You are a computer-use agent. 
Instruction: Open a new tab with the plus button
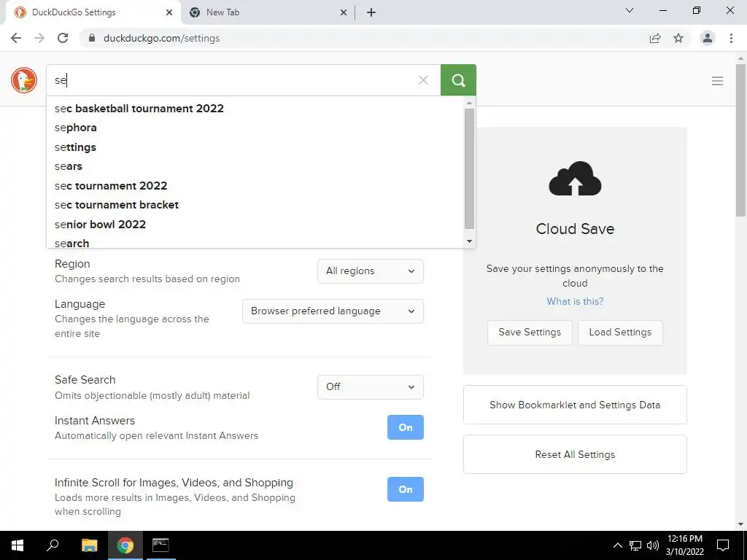371,12
